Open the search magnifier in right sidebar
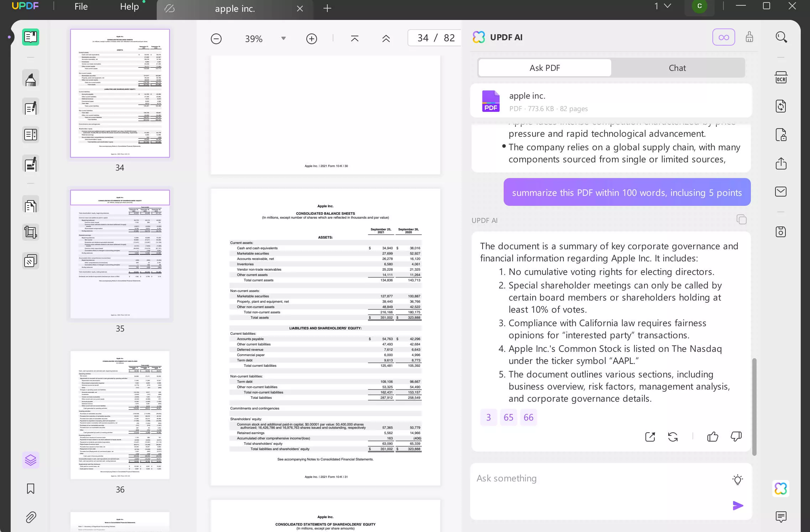The height and width of the screenshot is (532, 810). 781,37
